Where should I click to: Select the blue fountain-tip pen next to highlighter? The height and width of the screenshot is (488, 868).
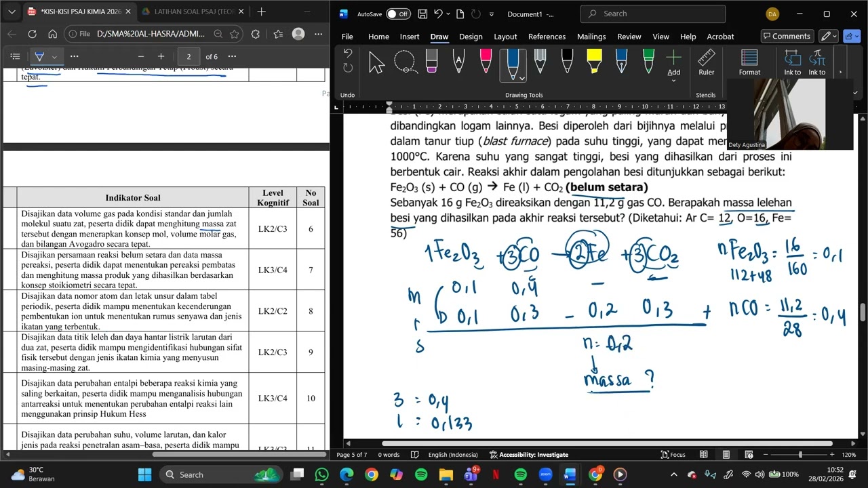(622, 62)
